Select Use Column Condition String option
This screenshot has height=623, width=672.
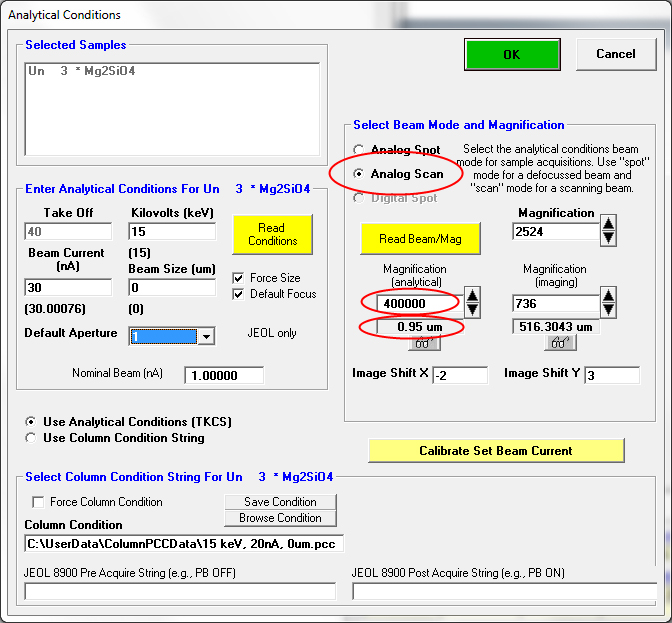pyautogui.click(x=31, y=438)
